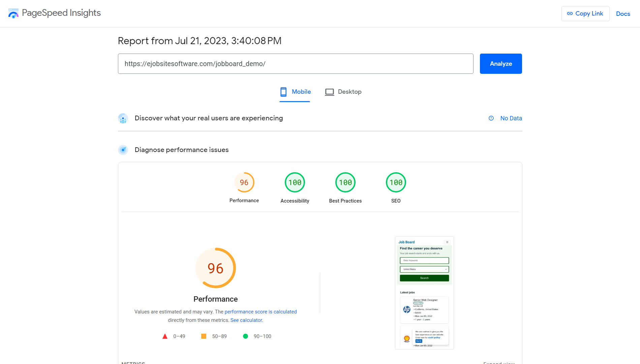Open the performance score is calculated link

(x=260, y=312)
